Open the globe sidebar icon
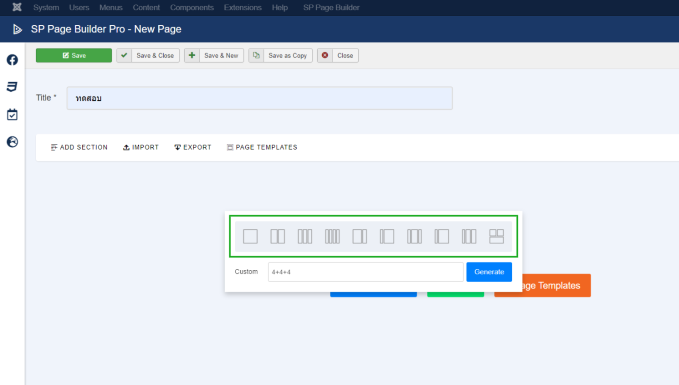The height and width of the screenshot is (385, 679). point(12,142)
